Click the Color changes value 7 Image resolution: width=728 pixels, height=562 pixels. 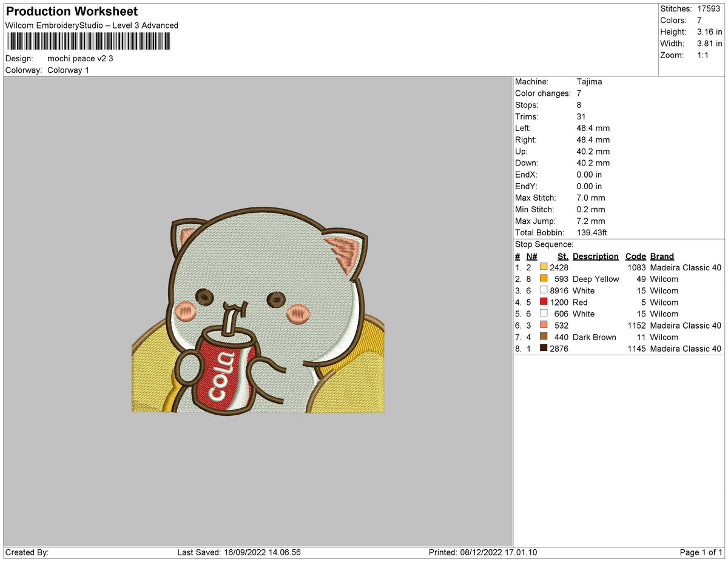(x=579, y=93)
